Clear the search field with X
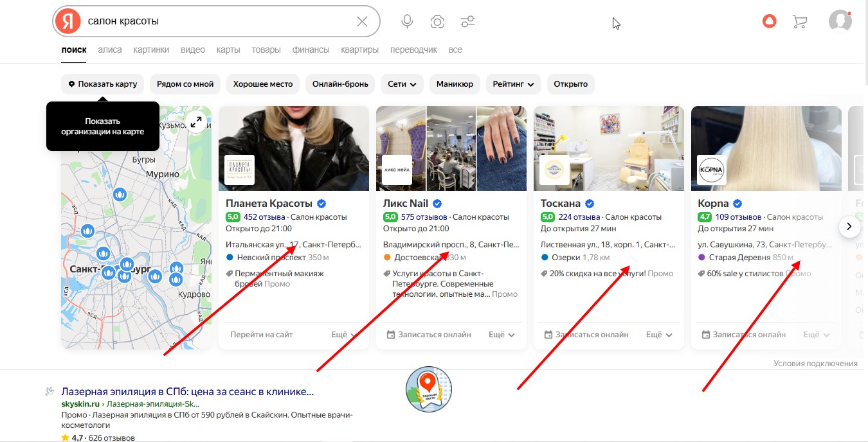 [x=362, y=22]
